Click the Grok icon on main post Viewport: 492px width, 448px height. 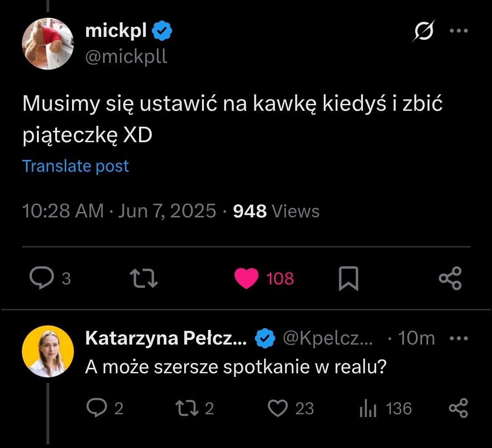424,31
